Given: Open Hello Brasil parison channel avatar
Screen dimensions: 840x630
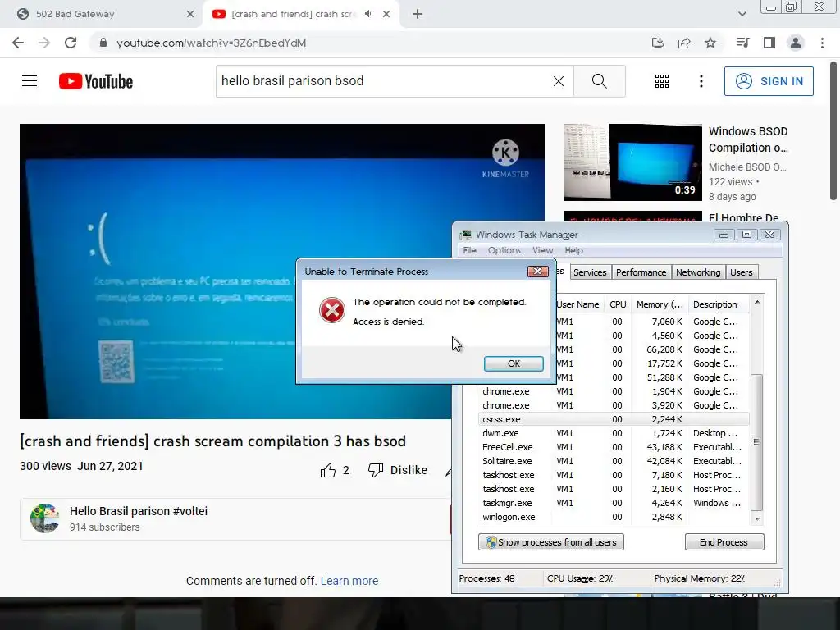Looking at the screenshot, I should point(44,518).
